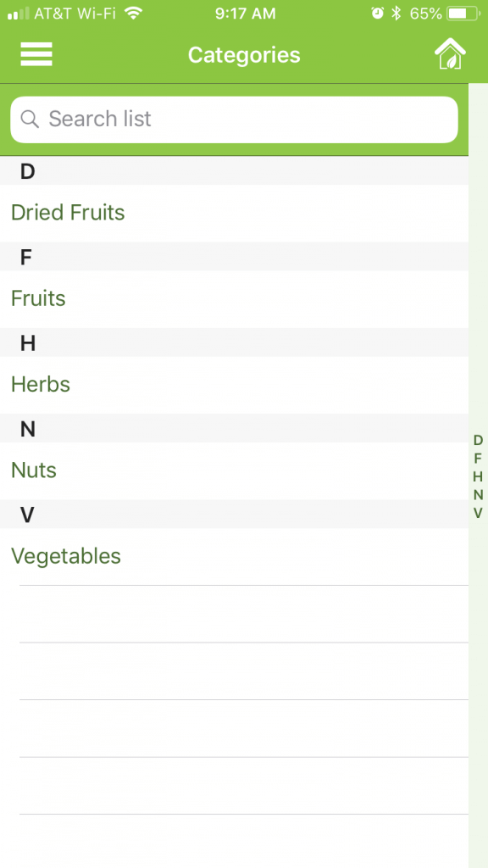This screenshot has height=868, width=488.
Task: Jump to V in side index
Action: (x=478, y=513)
